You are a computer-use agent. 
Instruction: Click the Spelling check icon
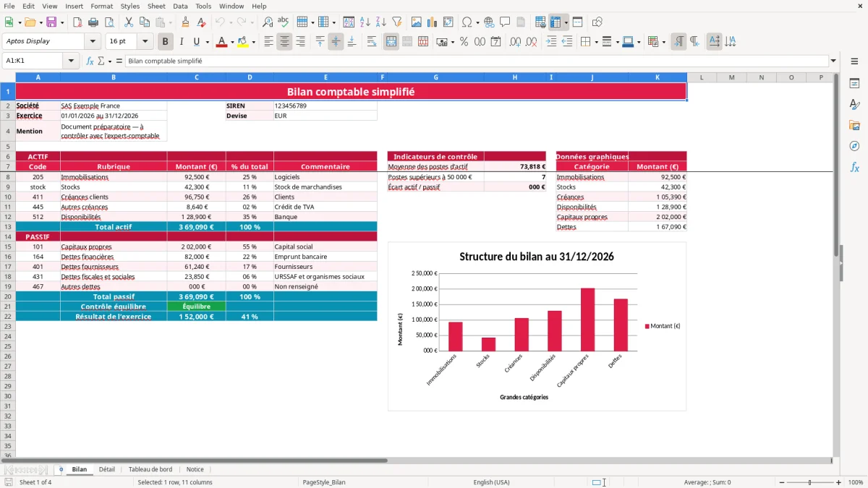284,22
